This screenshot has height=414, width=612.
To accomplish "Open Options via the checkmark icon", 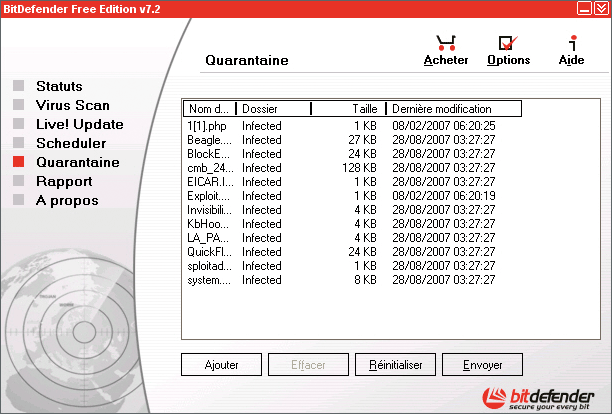I will pos(508,43).
